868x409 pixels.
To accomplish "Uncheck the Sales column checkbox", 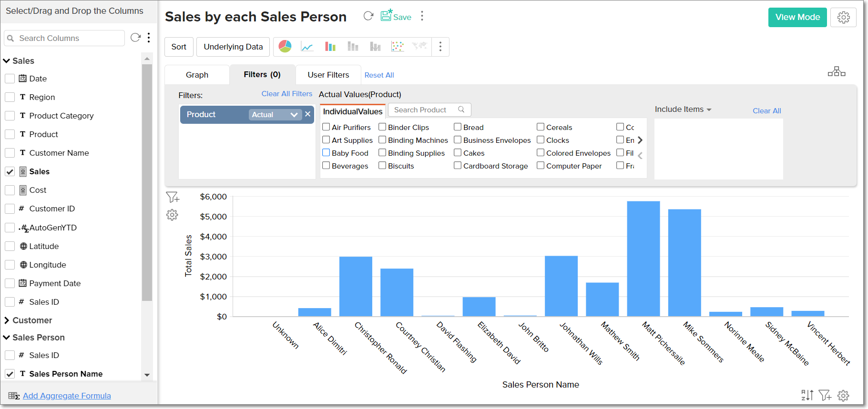I will pyautogui.click(x=10, y=171).
